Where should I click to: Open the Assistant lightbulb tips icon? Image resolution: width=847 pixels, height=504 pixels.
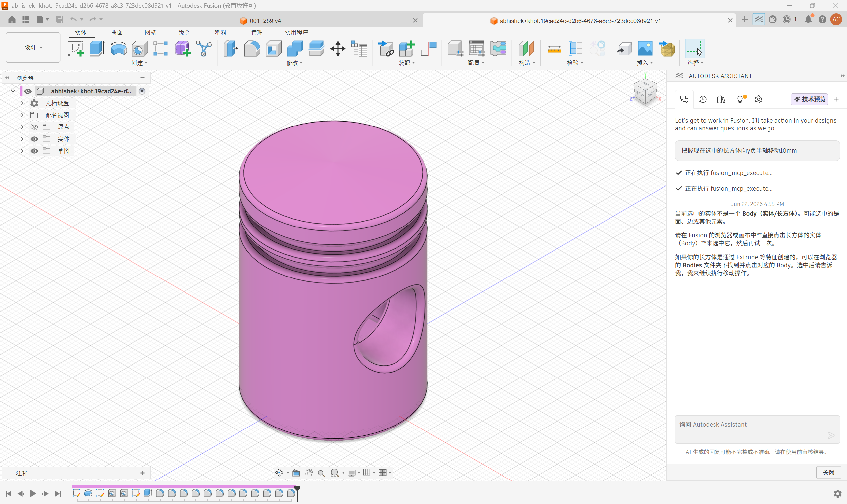click(x=741, y=99)
